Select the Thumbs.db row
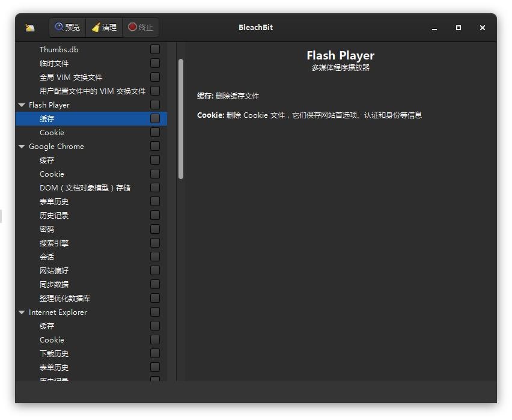 (91, 50)
